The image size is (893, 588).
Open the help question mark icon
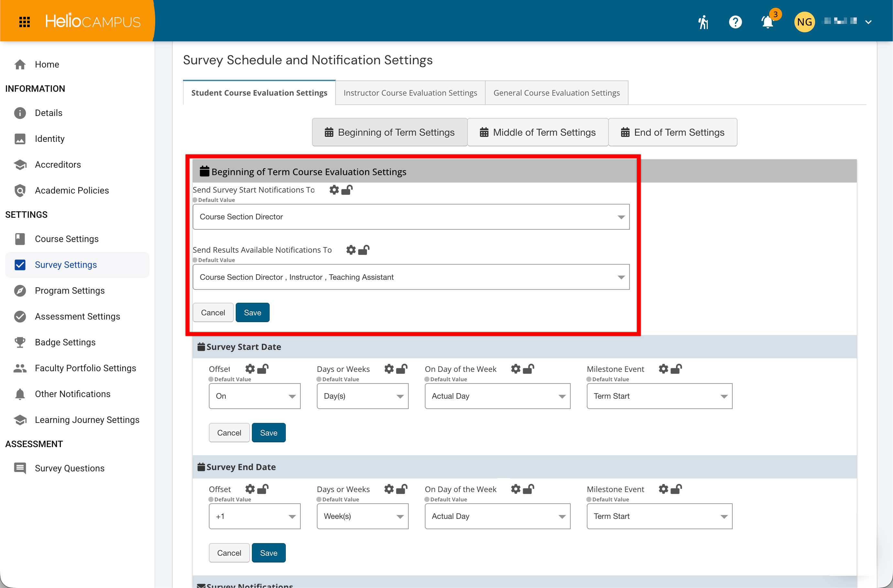click(x=735, y=22)
